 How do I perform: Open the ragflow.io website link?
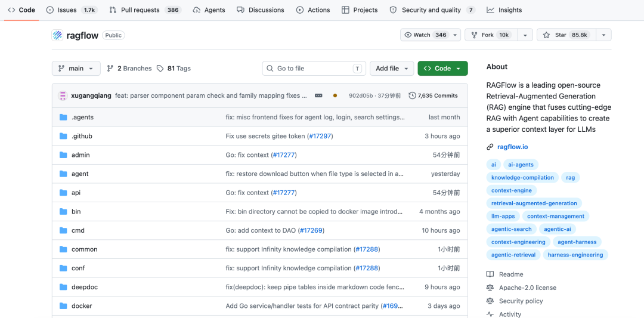pyautogui.click(x=513, y=147)
